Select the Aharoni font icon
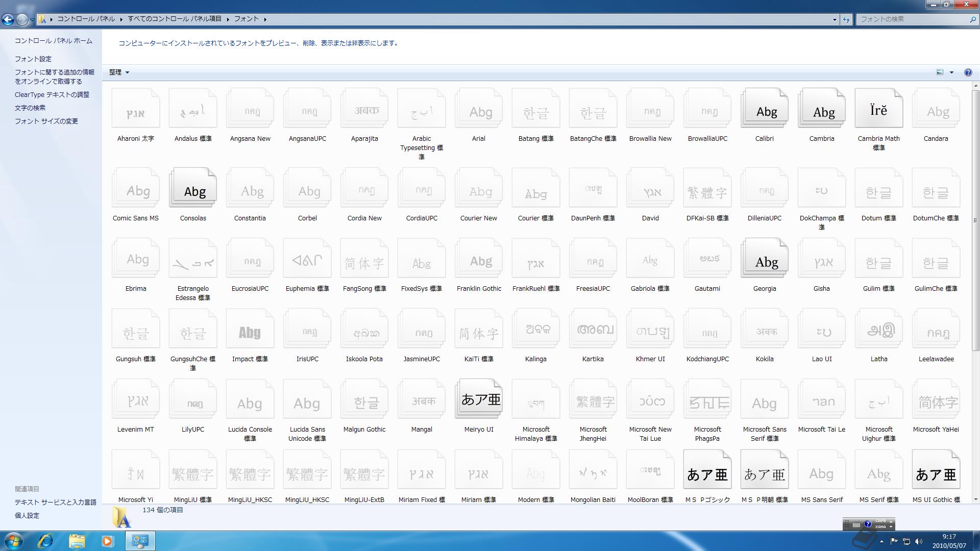 pyautogui.click(x=136, y=108)
